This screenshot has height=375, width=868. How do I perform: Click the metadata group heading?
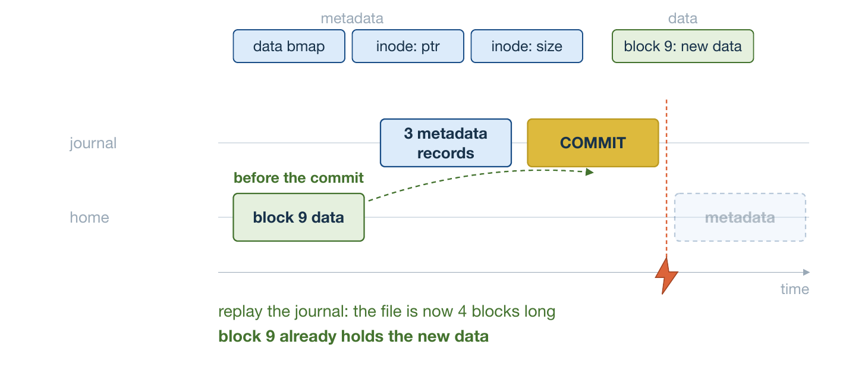click(x=352, y=18)
